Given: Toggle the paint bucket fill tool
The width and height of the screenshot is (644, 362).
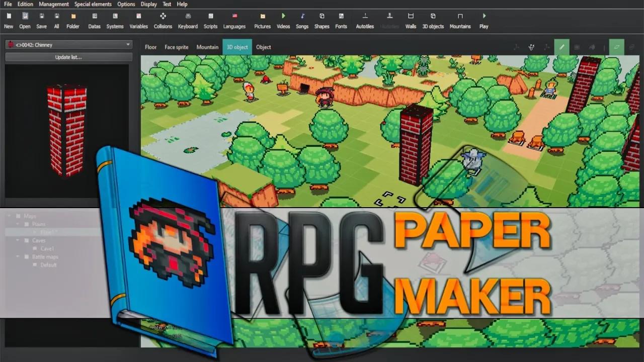Looking at the screenshot, I should pos(592,47).
